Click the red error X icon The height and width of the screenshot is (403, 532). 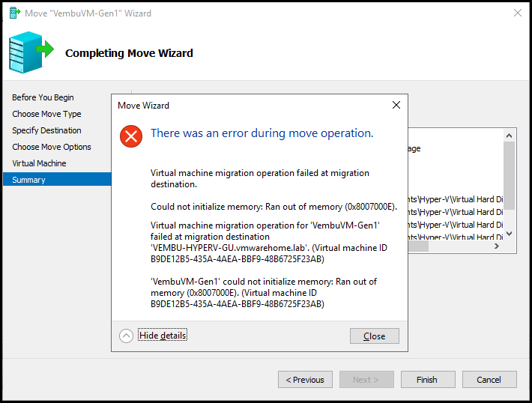pos(131,136)
